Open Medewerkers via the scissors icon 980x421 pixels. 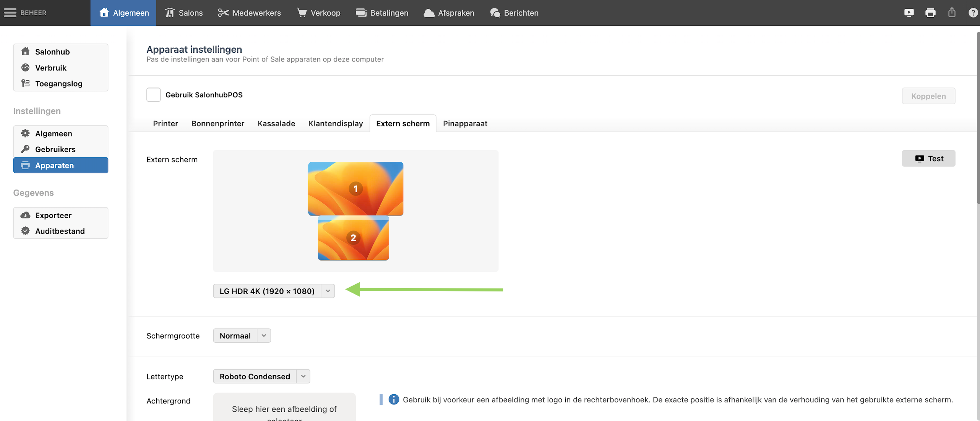tap(223, 13)
